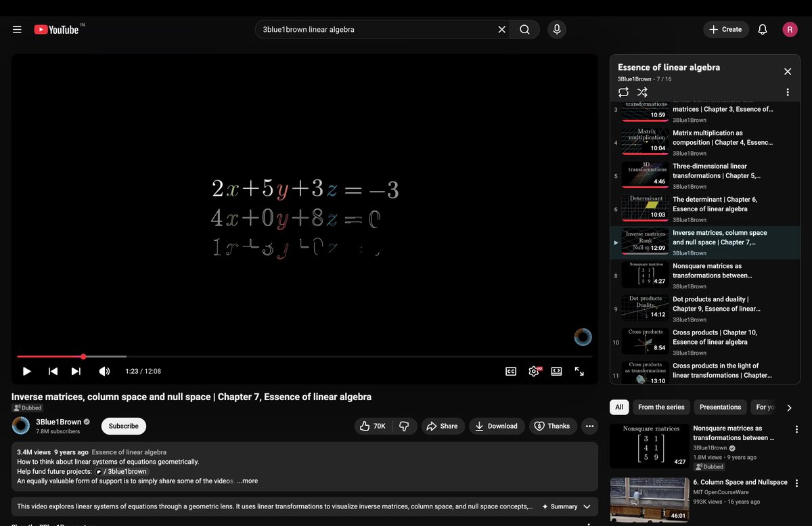The width and height of the screenshot is (812, 526).
Task: Toggle closed captions on the player
Action: point(511,371)
